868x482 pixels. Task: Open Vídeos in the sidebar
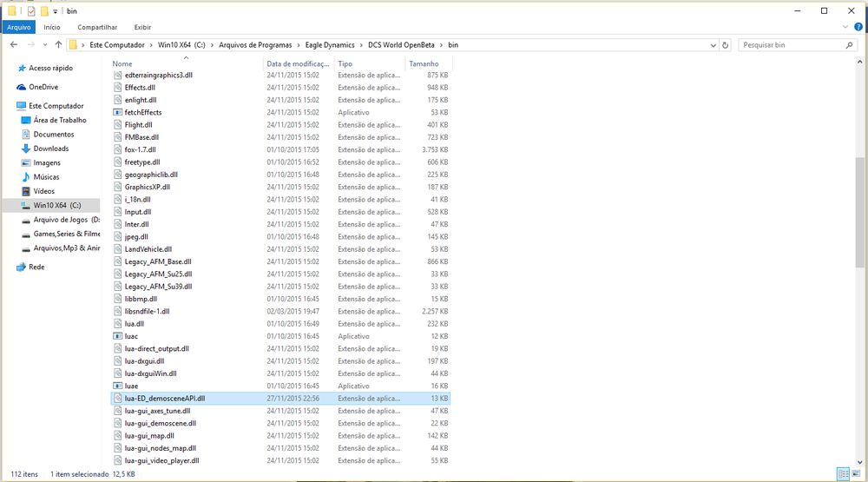[43, 191]
